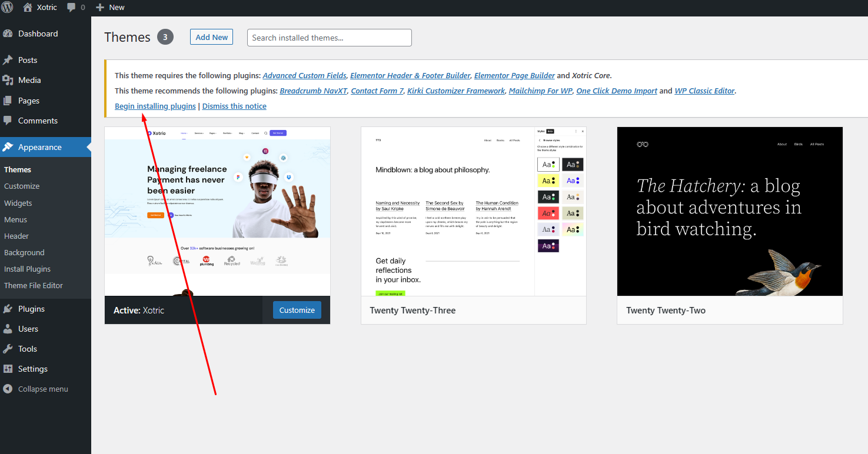Open the Header submenu item
The width and height of the screenshot is (868, 454).
pos(16,236)
